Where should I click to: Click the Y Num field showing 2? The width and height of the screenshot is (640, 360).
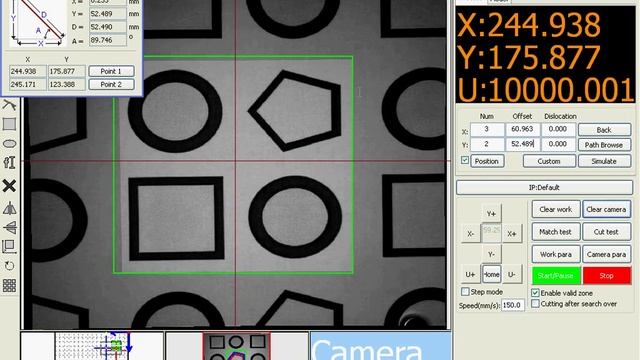(x=487, y=144)
